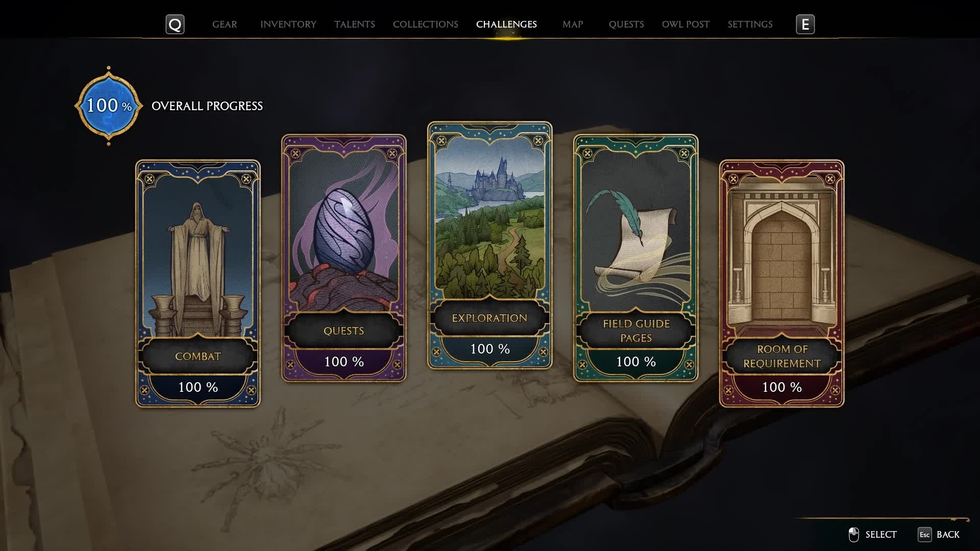Open the Owl Post tab
The width and height of the screenshot is (980, 551).
click(x=685, y=24)
